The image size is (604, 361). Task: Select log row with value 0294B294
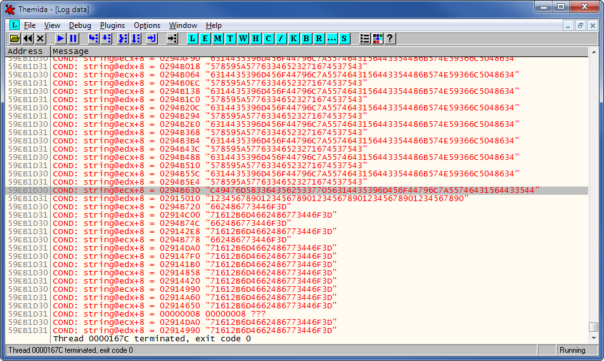[x=297, y=116]
